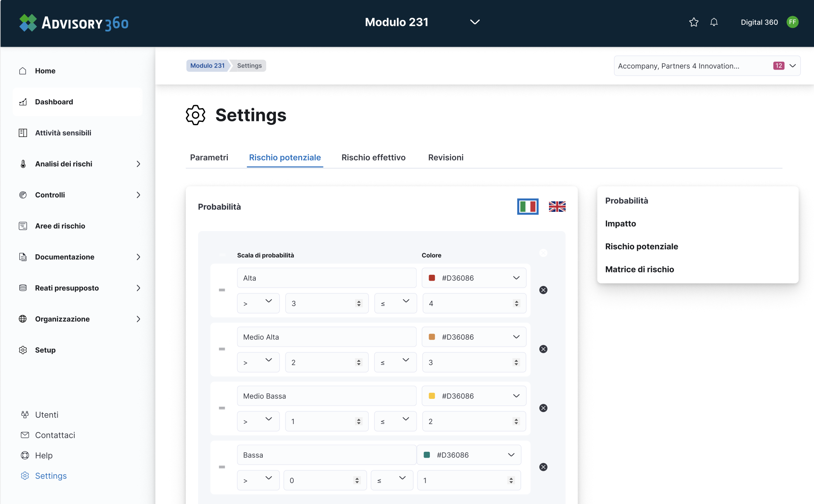This screenshot has width=814, height=504.
Task: Open the notifications bell
Action: 714,22
